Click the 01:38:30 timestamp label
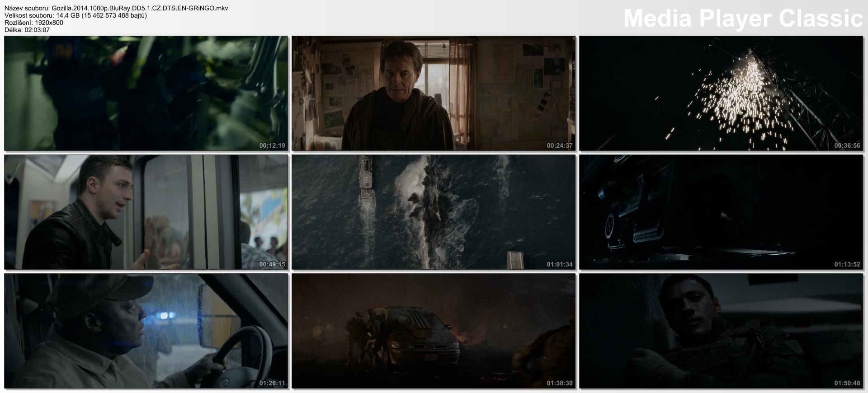Viewport: 868px width, 393px height. (x=559, y=383)
